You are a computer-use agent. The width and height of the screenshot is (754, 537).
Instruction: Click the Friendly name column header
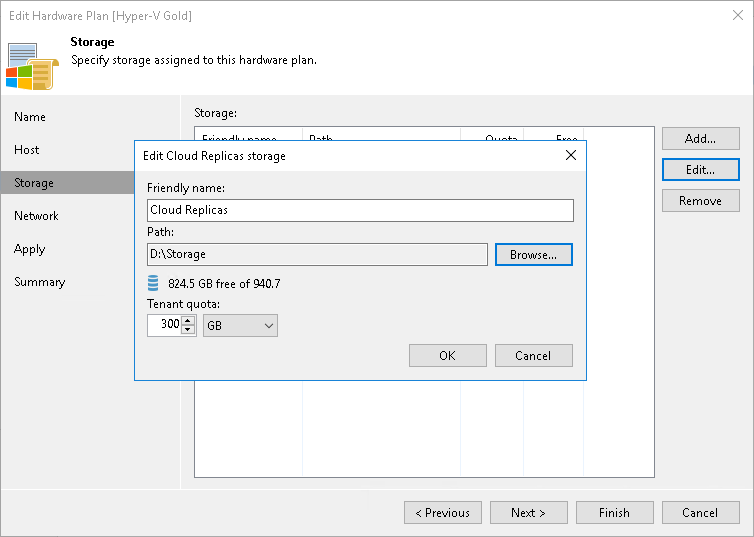[x=249, y=135]
